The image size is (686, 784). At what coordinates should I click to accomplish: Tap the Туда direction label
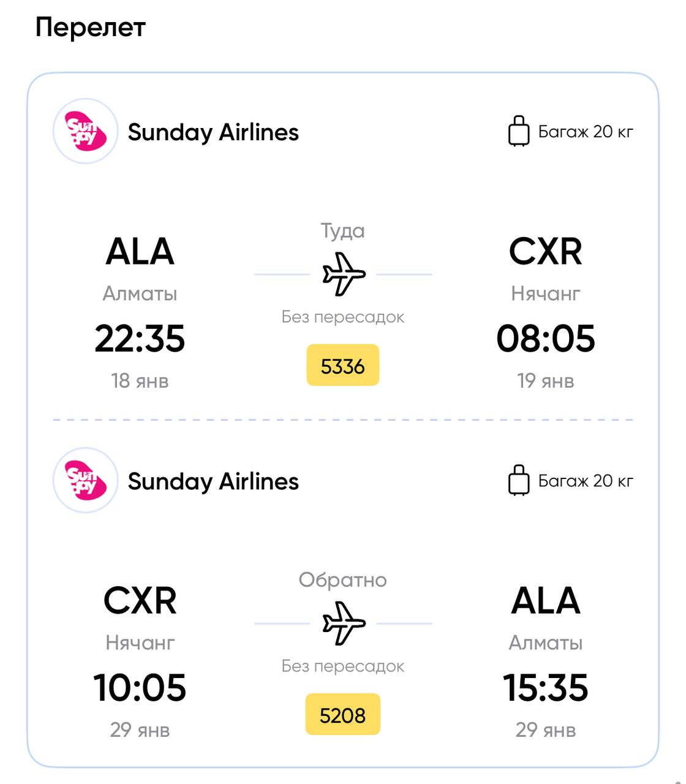click(x=343, y=231)
